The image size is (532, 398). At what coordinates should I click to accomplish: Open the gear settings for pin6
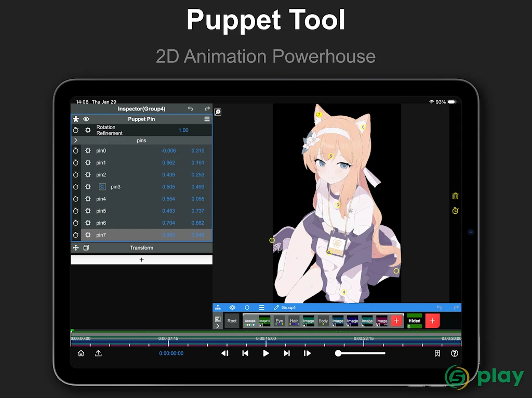(88, 223)
